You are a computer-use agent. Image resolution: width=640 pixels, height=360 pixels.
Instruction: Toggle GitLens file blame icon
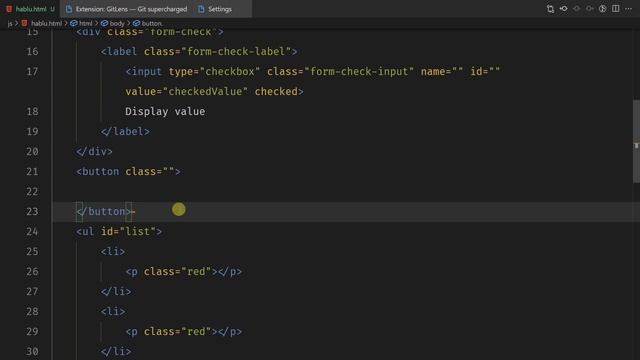pos(563,9)
